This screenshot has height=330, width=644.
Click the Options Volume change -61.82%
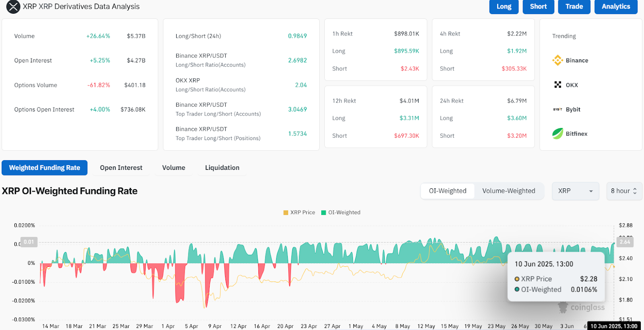point(99,85)
